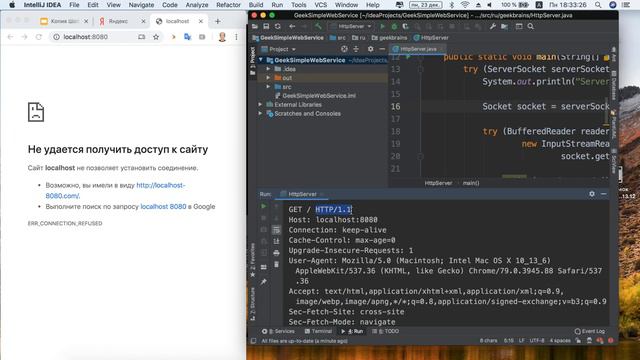Open the Build menu
Viewport: 640px width, 360px height.
256,5
